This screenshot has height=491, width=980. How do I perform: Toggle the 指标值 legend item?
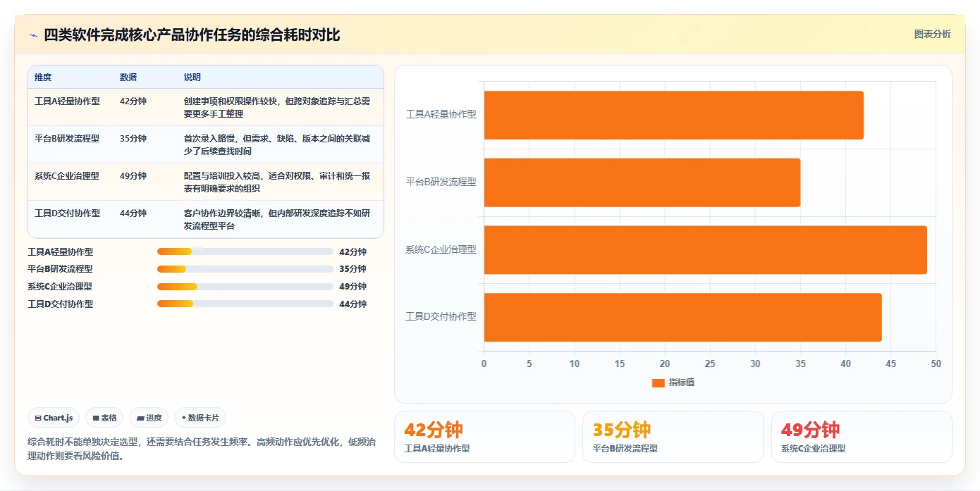pos(673,383)
